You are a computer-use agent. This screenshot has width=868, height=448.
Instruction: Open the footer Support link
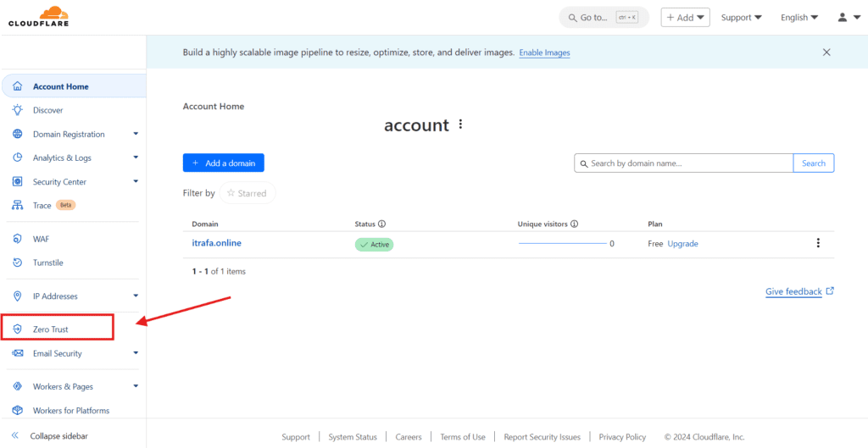point(296,437)
